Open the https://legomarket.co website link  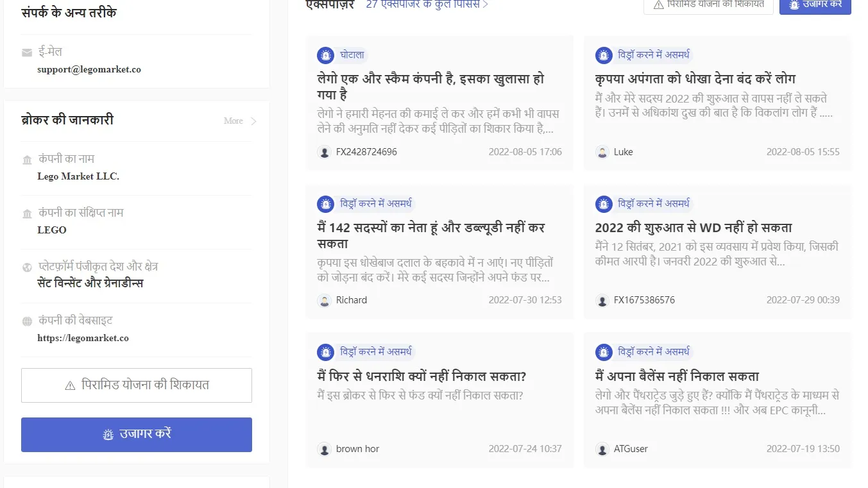pos(83,338)
